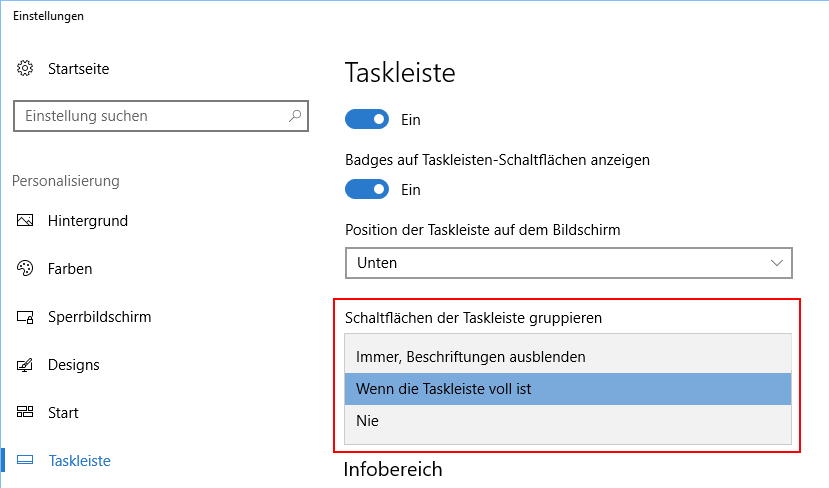Viewport: 829px width, 488px height.
Task: Click the chevron arrow of Unten combo box
Action: (x=776, y=263)
